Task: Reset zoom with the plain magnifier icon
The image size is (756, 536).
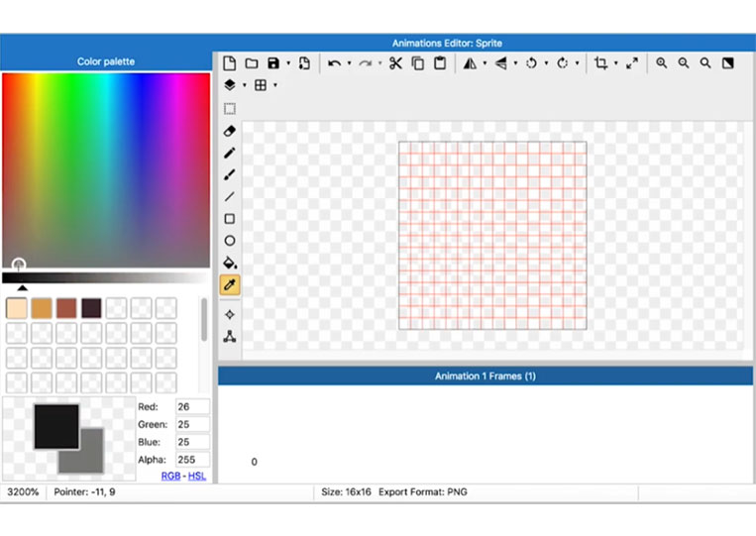Action: tap(705, 63)
